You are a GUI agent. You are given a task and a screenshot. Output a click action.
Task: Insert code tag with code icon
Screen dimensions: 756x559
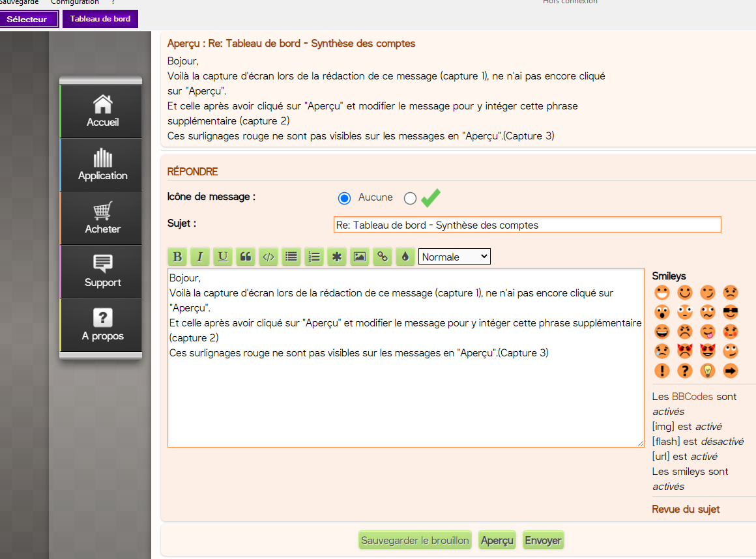[268, 257]
